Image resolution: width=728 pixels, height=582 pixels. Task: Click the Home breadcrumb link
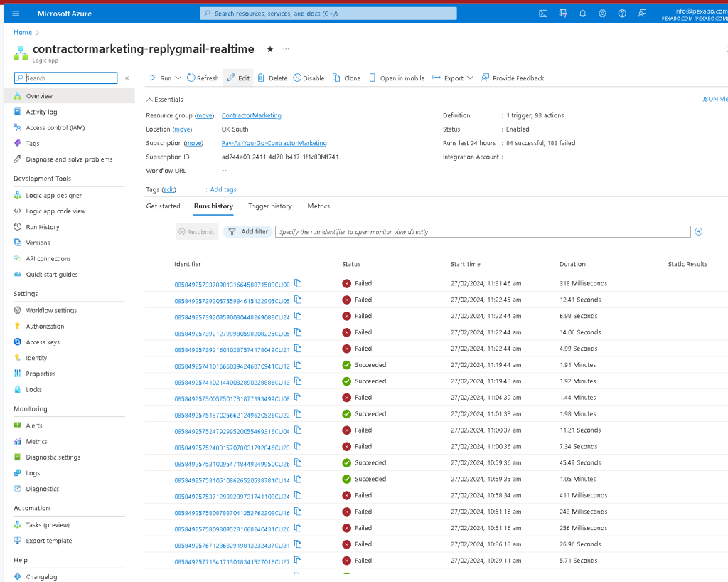(23, 33)
